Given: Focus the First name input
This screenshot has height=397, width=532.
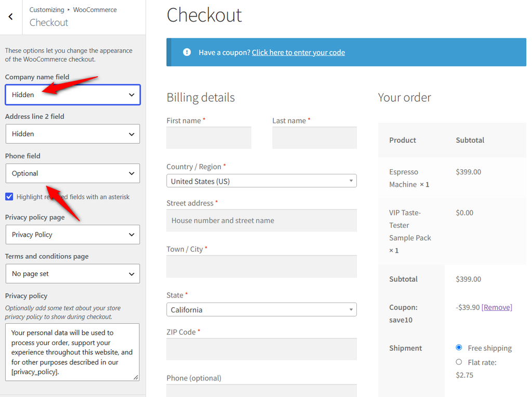Looking at the screenshot, I should [x=209, y=138].
